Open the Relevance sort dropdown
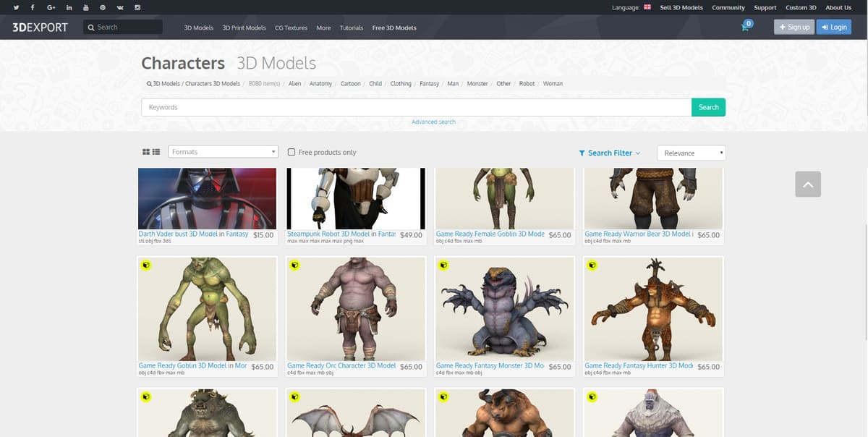868x437 pixels. pyautogui.click(x=691, y=153)
